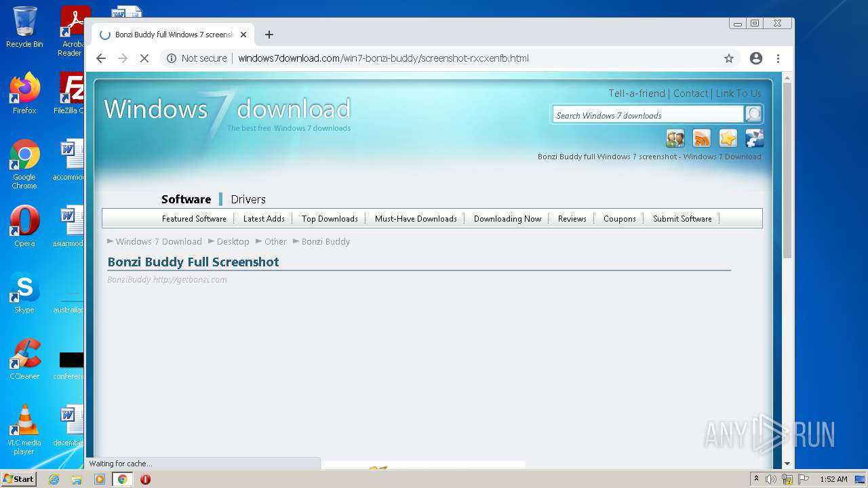Click the tell-a-friend people icon
This screenshot has height=488, width=868.
(x=675, y=138)
